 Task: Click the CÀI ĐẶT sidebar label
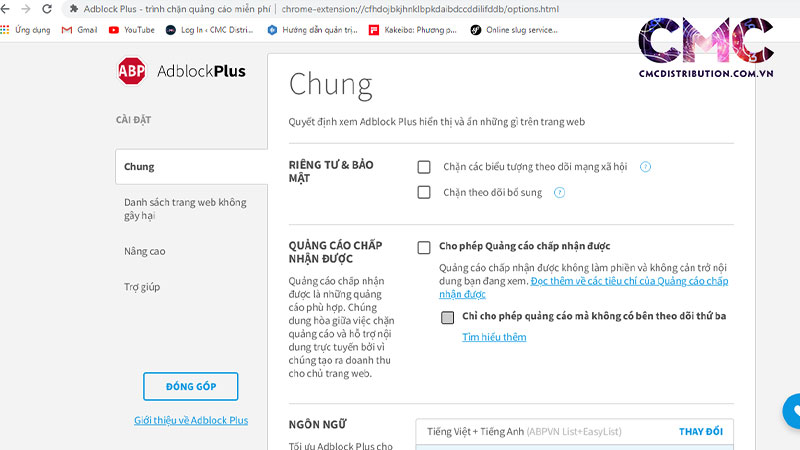(x=133, y=120)
